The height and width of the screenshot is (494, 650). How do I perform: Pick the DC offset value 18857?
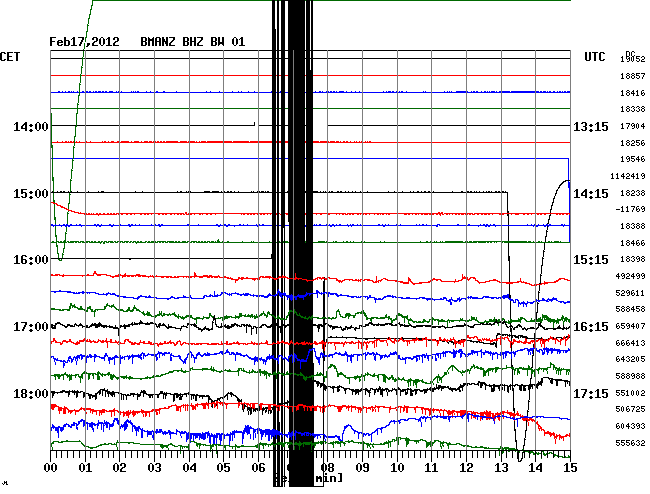click(x=633, y=76)
